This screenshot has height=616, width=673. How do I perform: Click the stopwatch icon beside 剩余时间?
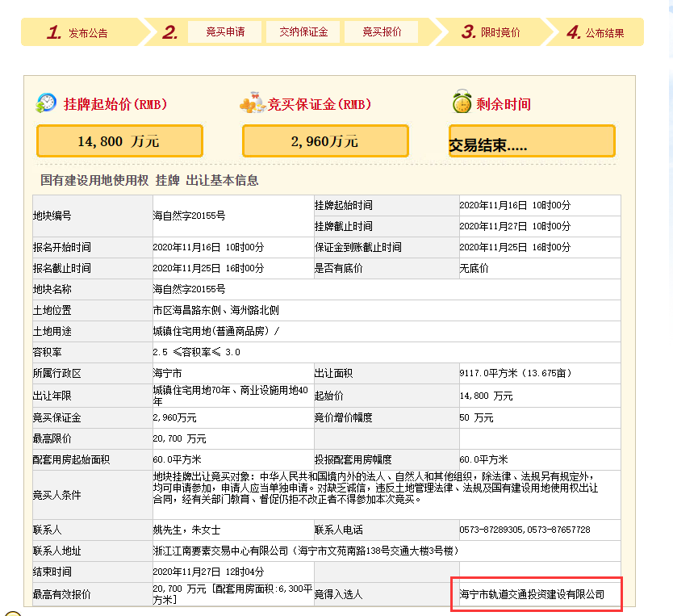click(462, 103)
